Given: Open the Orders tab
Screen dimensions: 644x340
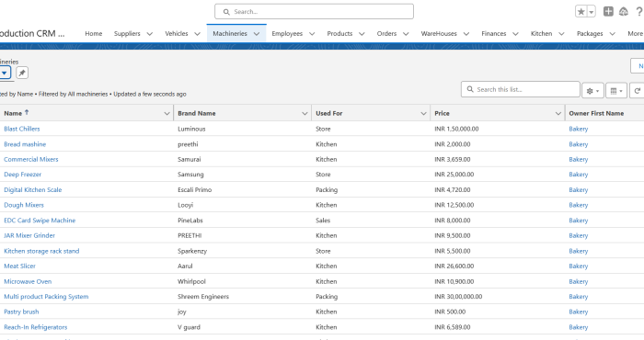Looking at the screenshot, I should click(387, 34).
